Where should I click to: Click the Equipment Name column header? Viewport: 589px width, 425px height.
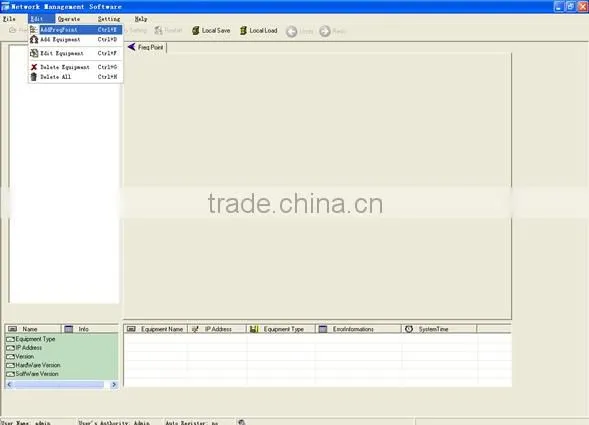tap(156, 329)
